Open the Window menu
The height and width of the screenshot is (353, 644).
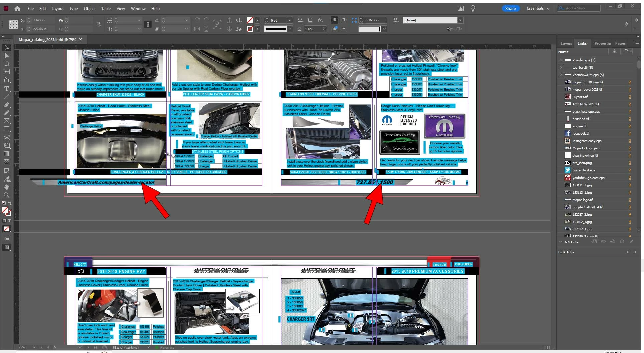(x=138, y=9)
